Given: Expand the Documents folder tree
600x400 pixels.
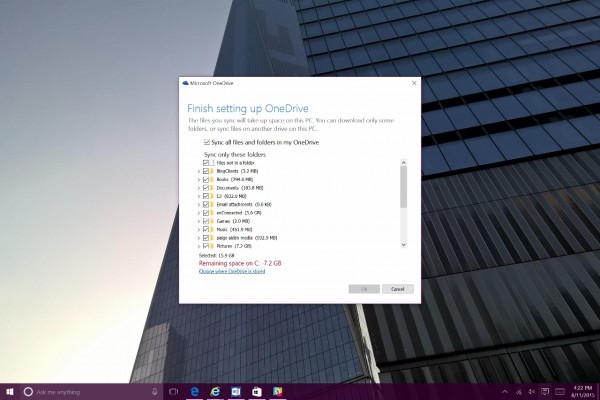Looking at the screenshot, I should coord(199,188).
